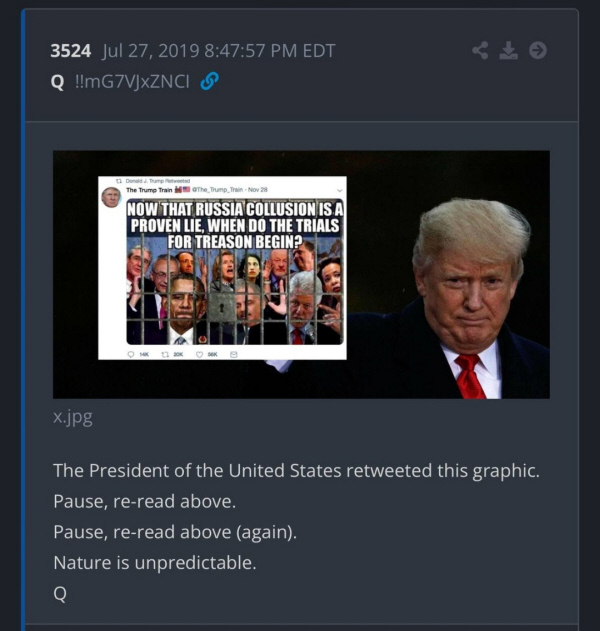The width and height of the screenshot is (600, 631).
Task: Click the treason trials meme image
Action: click(235, 272)
